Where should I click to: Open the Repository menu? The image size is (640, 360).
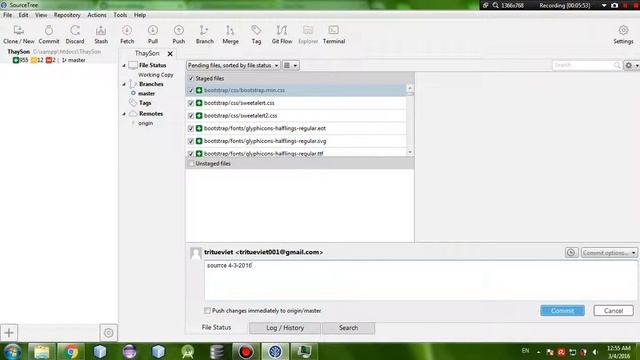(67, 15)
